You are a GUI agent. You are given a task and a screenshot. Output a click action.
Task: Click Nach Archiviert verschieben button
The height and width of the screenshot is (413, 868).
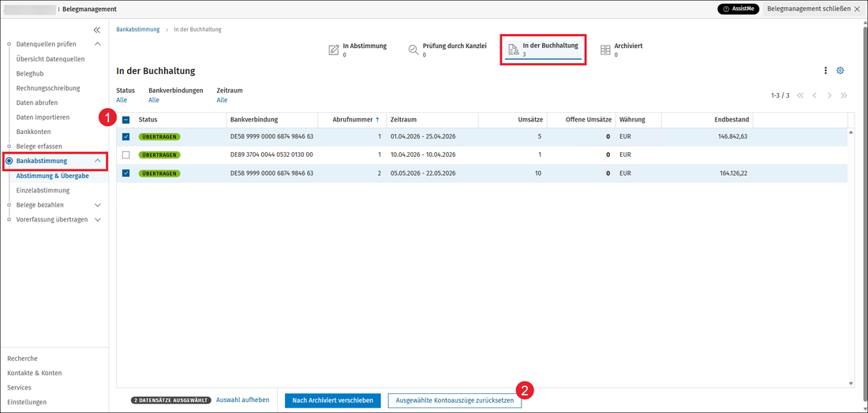point(333,400)
